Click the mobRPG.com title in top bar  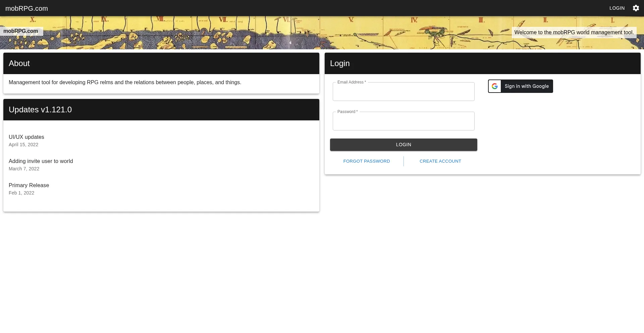26,8
